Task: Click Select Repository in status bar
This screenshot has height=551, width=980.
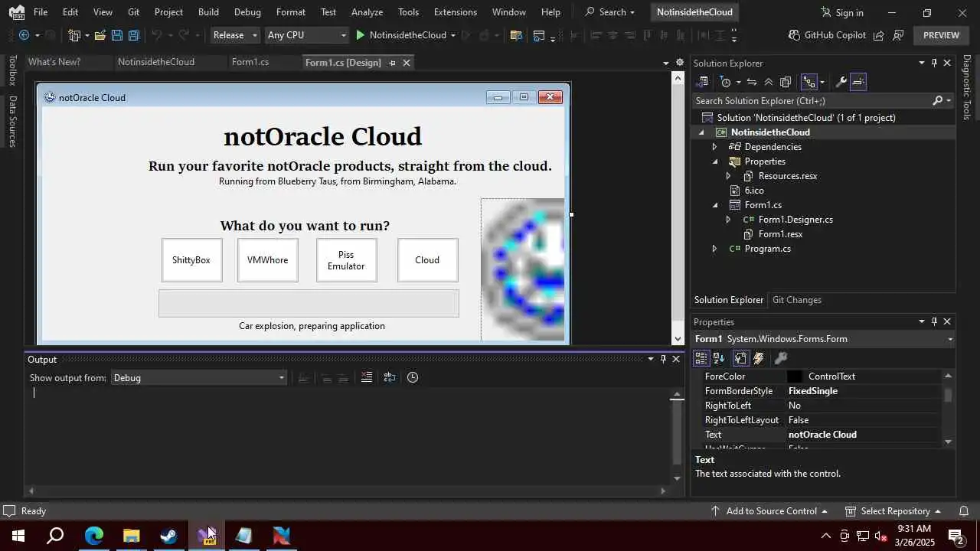Action: pyautogui.click(x=893, y=511)
